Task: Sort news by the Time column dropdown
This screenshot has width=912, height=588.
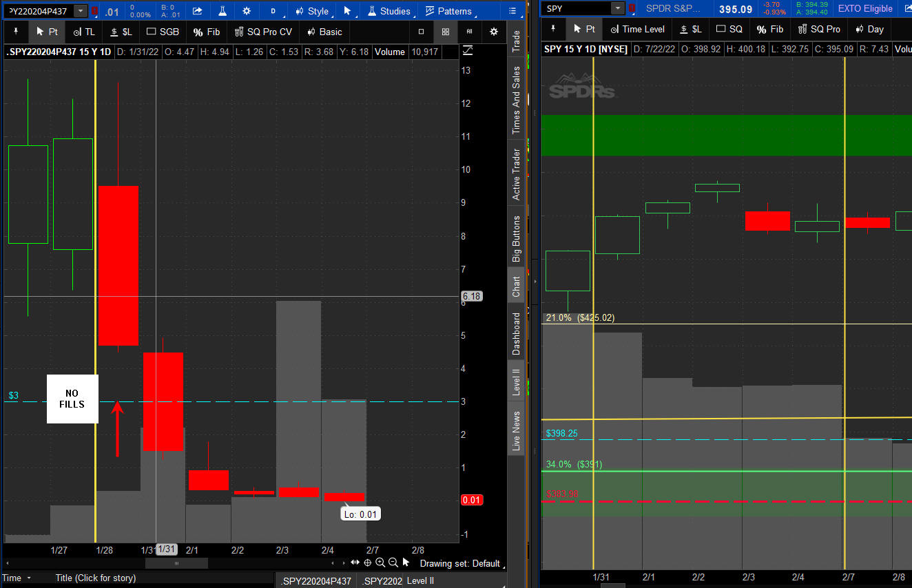Action: (17, 578)
